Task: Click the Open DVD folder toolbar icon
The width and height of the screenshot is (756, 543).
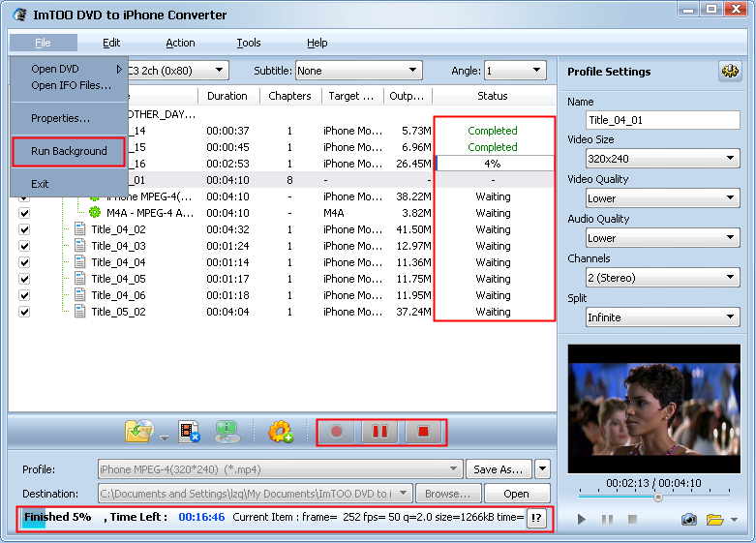Action: (x=139, y=431)
